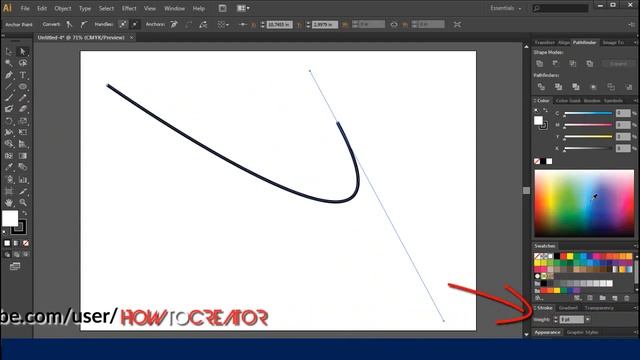Select the Line Segment tool
The width and height of the screenshot is (640, 360).
click(x=9, y=86)
